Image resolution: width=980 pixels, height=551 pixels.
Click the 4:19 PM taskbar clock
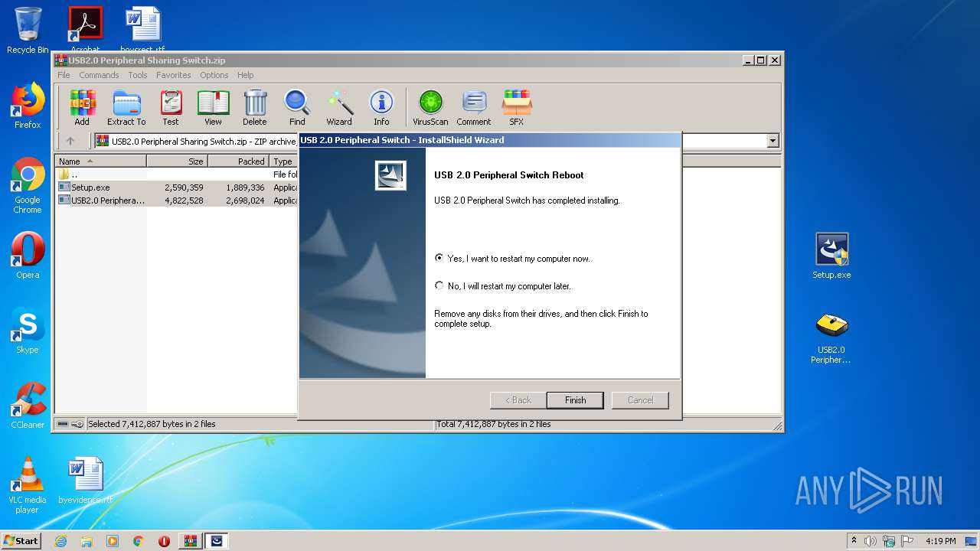940,541
